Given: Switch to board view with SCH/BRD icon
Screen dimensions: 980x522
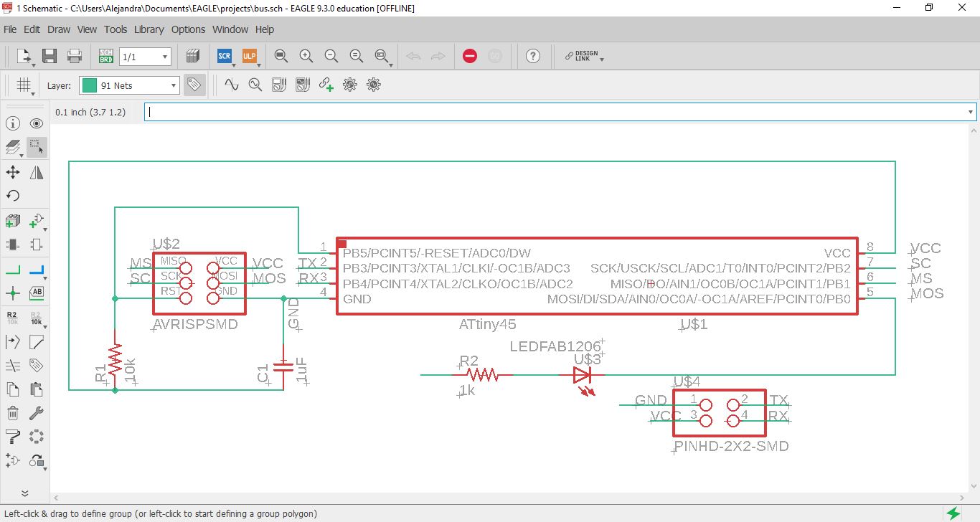Looking at the screenshot, I should (106, 56).
